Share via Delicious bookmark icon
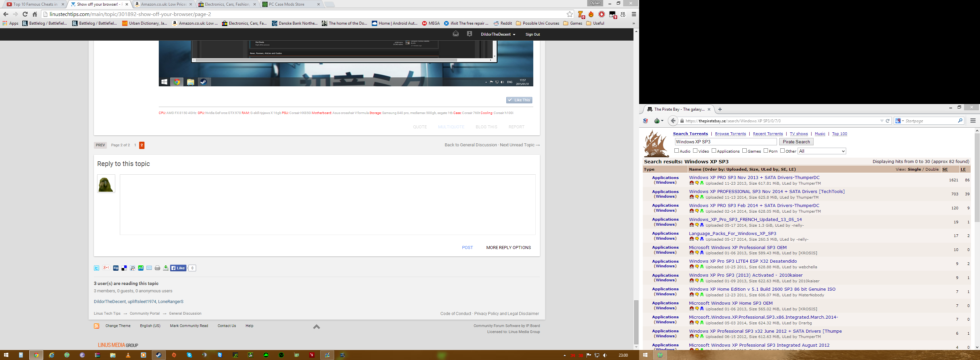The width and height of the screenshot is (980, 360). (x=124, y=268)
